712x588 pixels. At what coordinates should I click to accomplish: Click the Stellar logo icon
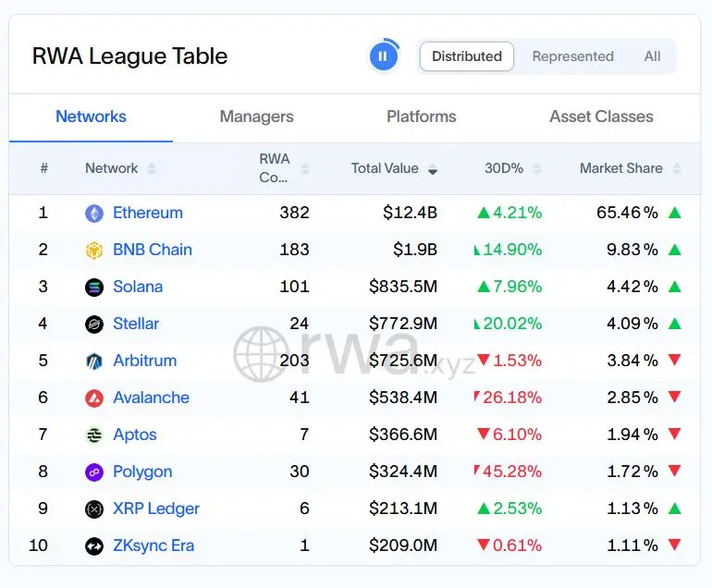(94, 325)
